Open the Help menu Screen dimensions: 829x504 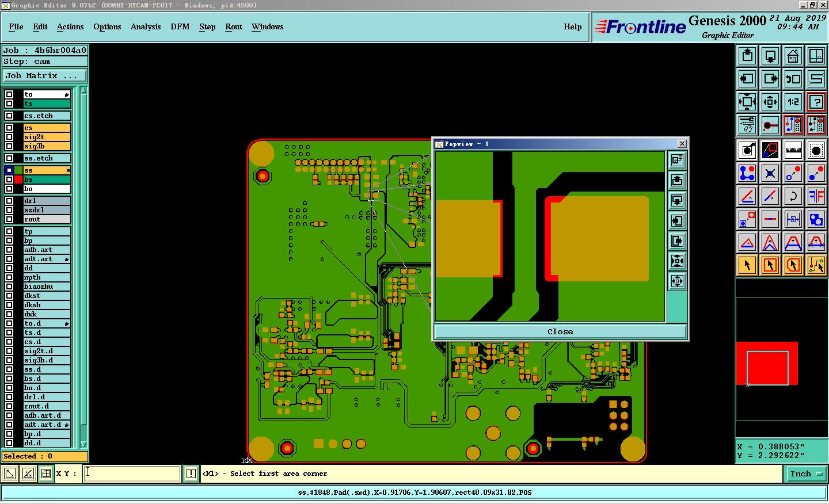click(x=573, y=26)
